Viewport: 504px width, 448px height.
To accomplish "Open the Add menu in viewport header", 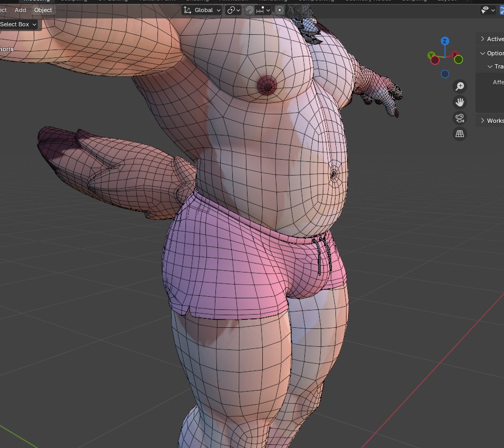I will [x=20, y=10].
